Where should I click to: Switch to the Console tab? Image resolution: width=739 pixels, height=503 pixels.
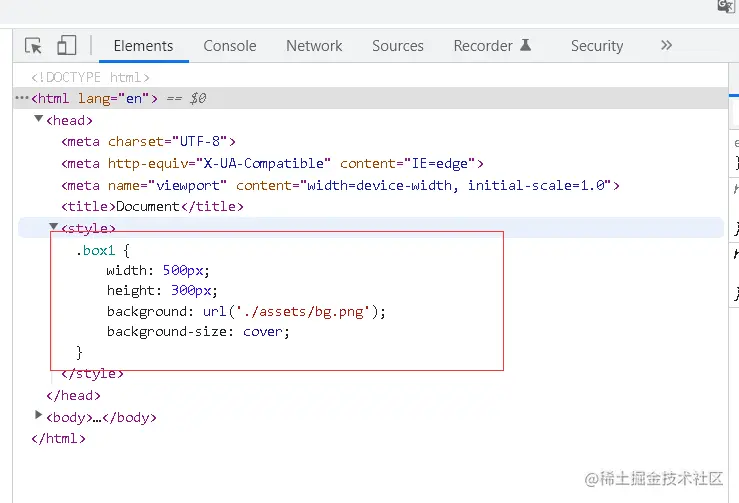coord(230,46)
